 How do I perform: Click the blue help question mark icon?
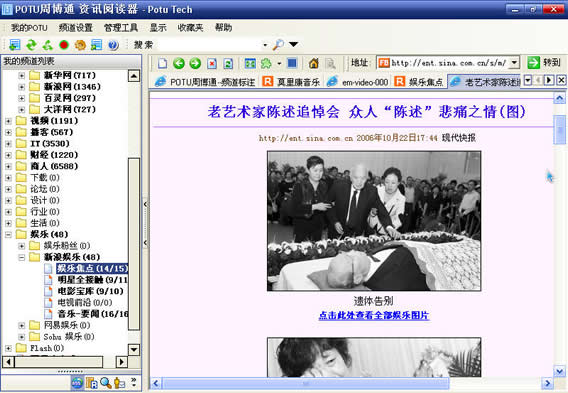click(113, 45)
